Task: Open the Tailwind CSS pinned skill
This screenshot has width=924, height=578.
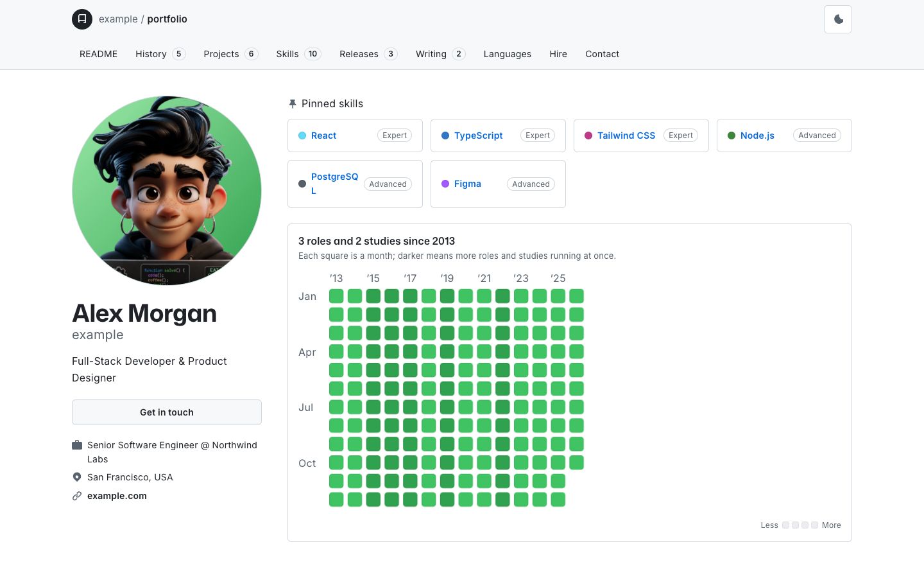Action: pyautogui.click(x=626, y=136)
